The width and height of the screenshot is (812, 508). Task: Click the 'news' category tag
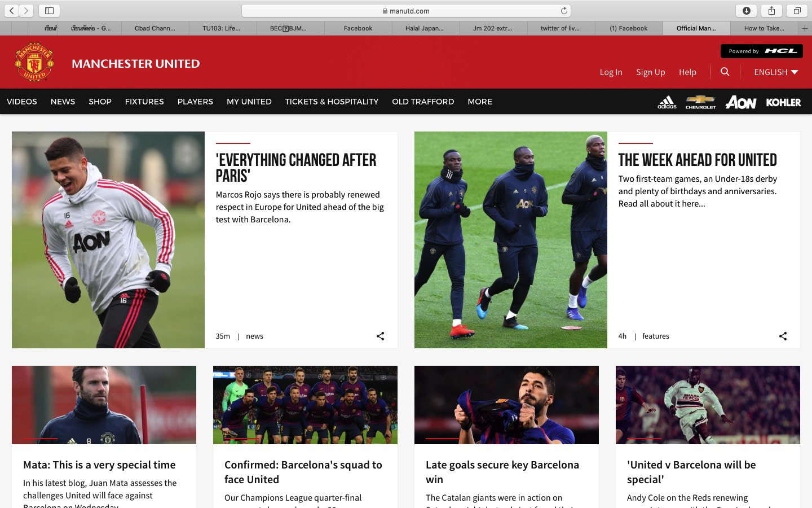(254, 336)
